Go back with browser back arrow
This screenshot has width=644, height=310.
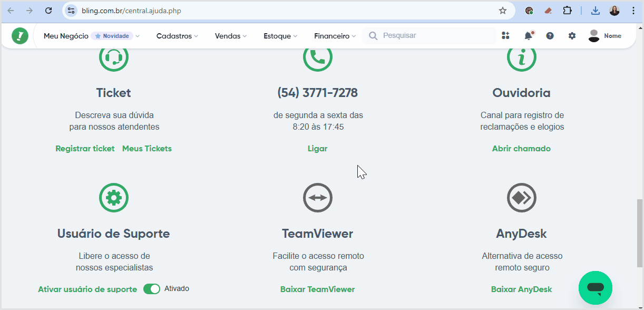point(11,11)
